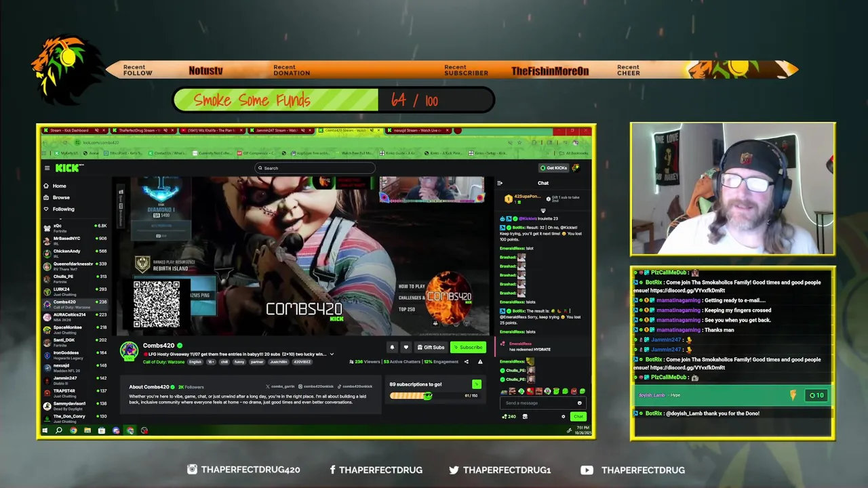Click the green Chat send button

[x=578, y=416]
